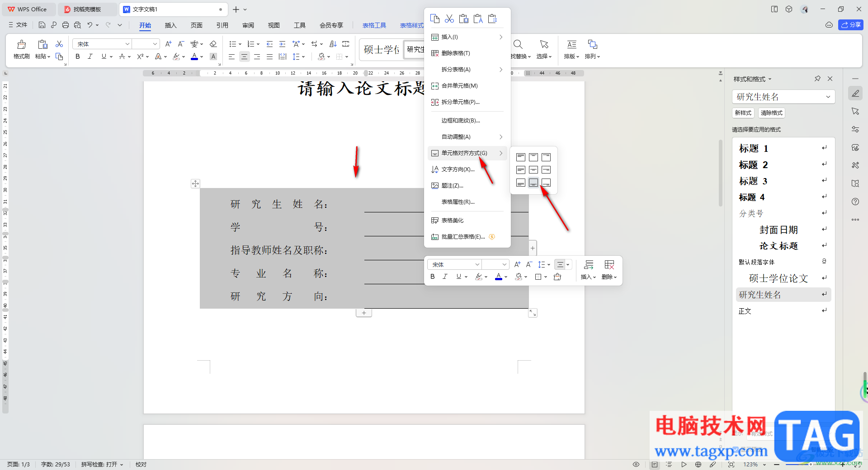This screenshot has width=868, height=470.
Task: Open the 插入(I) context menu entry
Action: point(467,37)
